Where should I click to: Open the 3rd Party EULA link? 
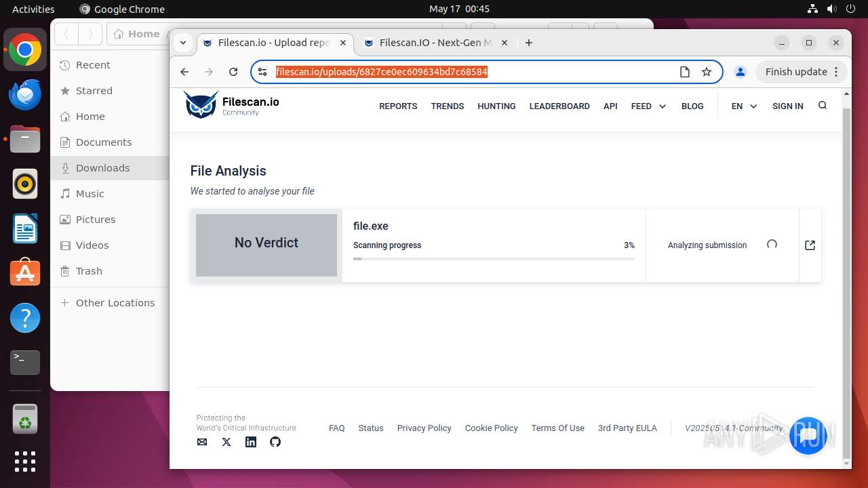tap(627, 428)
